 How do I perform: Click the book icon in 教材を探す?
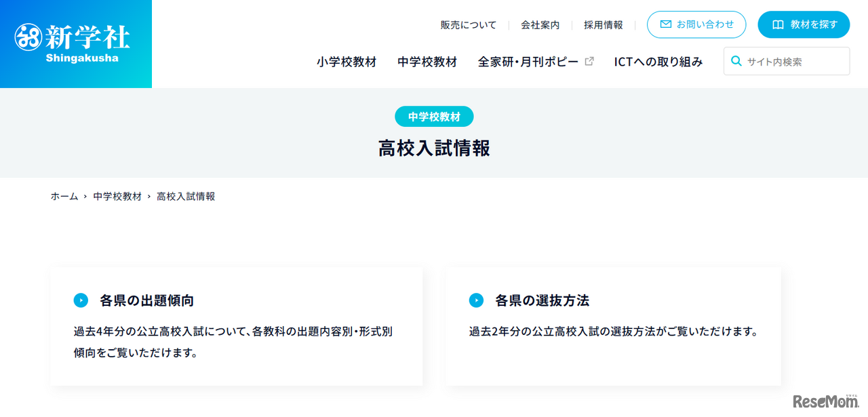[778, 24]
